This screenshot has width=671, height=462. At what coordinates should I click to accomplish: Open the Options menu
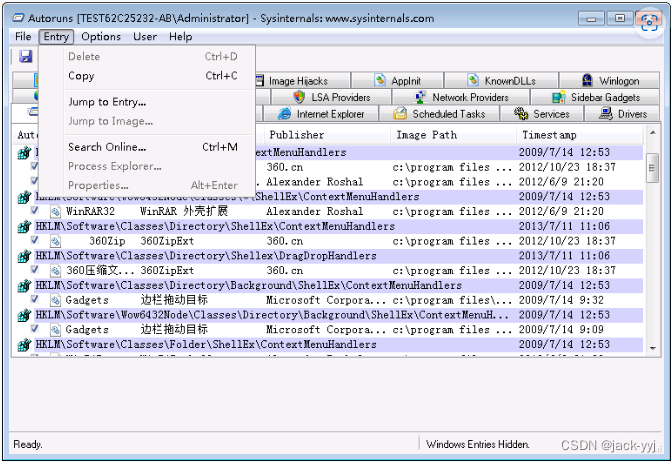101,37
